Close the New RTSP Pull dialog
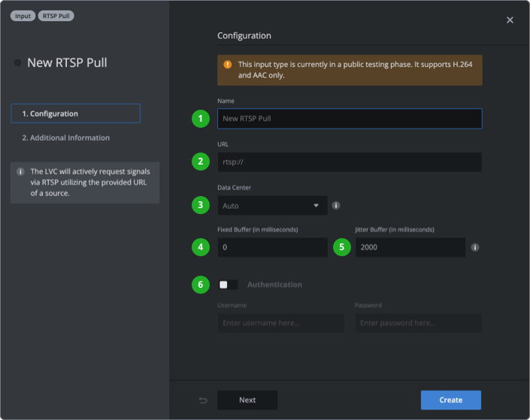 point(510,20)
